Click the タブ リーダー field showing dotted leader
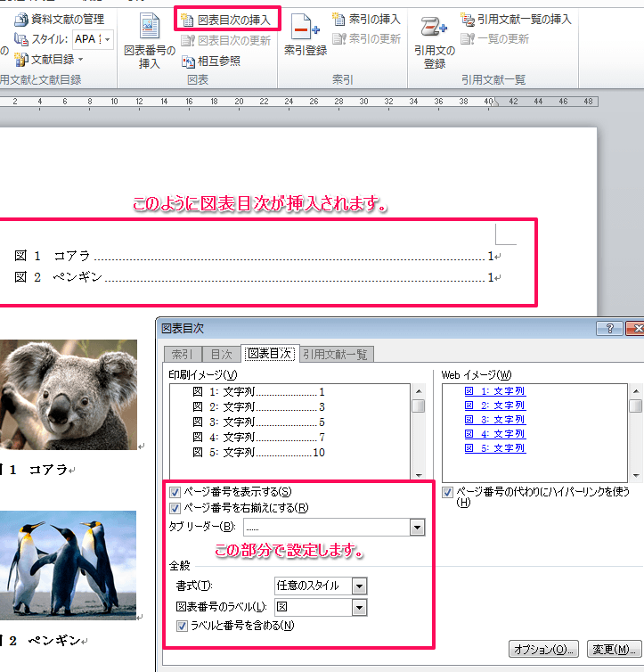The image size is (644, 672). pos(327,528)
